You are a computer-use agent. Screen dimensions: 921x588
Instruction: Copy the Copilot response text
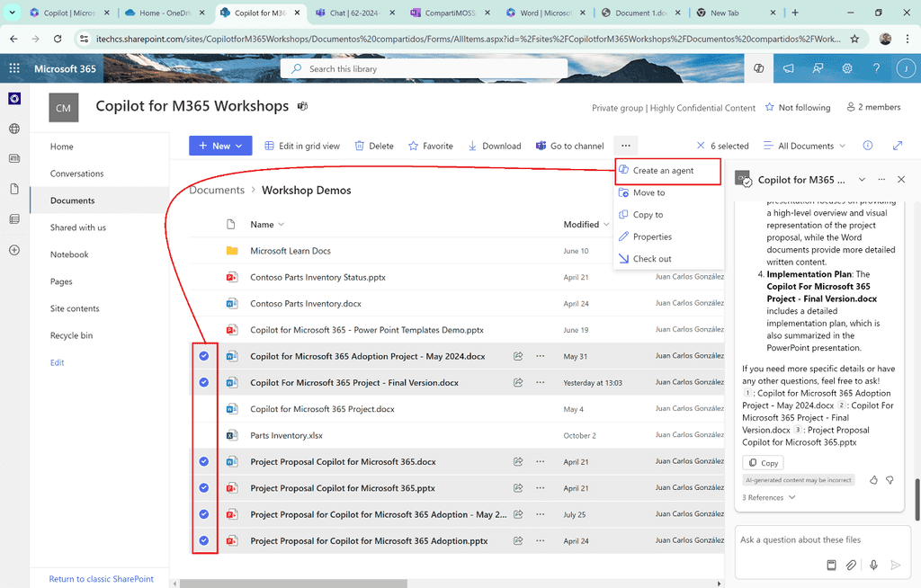[x=763, y=463]
